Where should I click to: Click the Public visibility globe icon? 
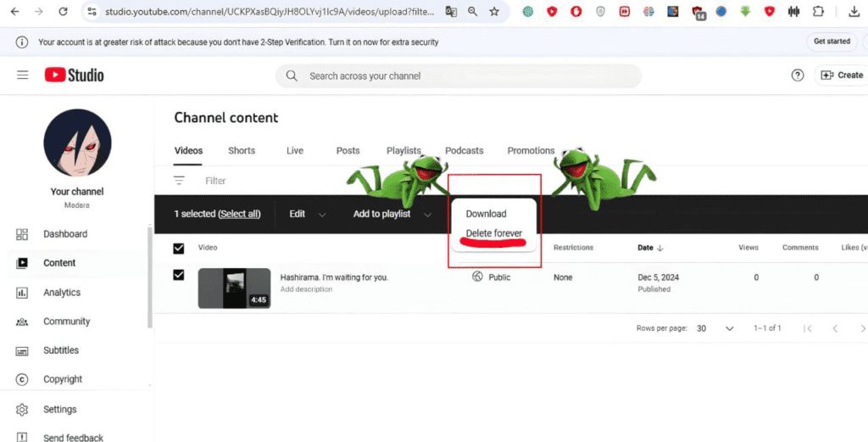tap(477, 277)
